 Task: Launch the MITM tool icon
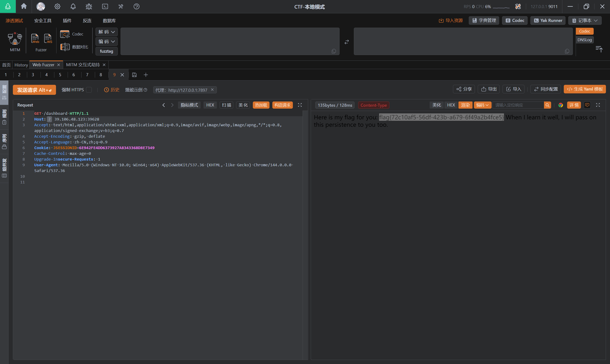click(15, 42)
